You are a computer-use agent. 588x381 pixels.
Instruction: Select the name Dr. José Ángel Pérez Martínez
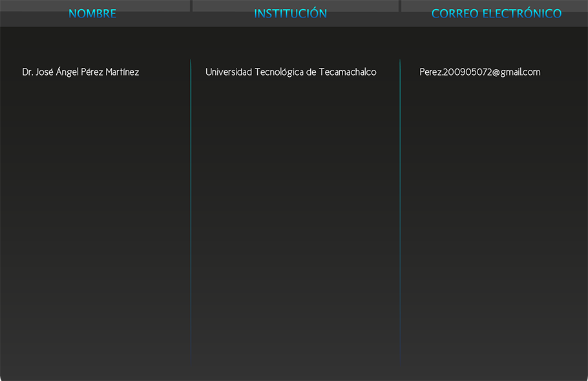click(81, 72)
